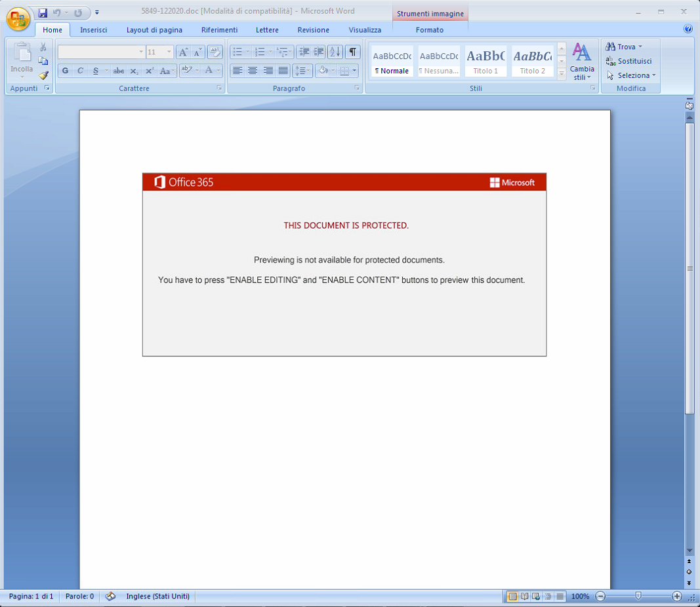
Task: Click the Redo icon in the quick access toolbar
Action: (78, 13)
